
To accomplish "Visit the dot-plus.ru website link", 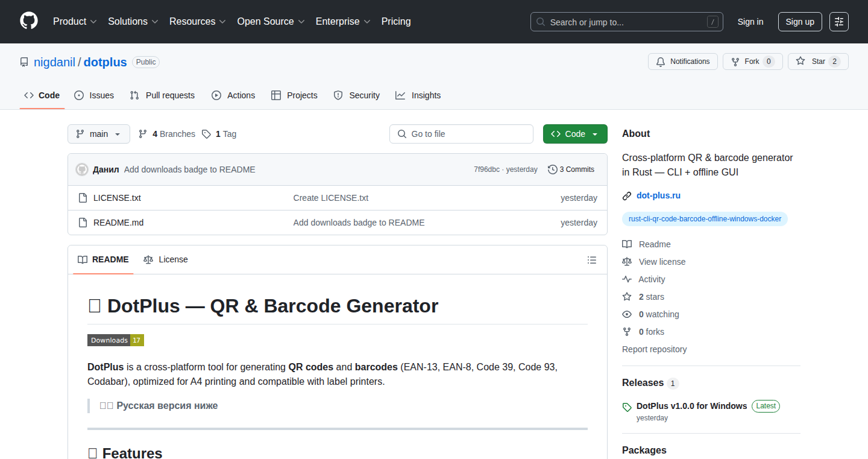I will point(658,195).
